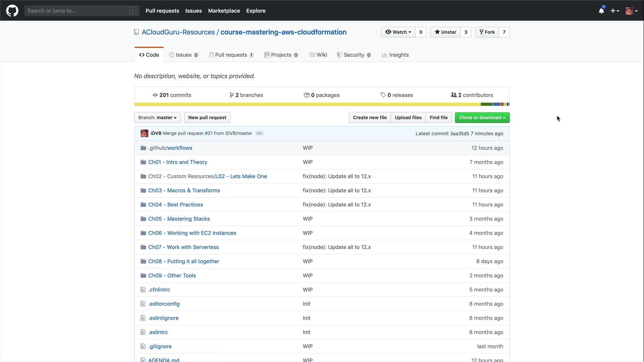The width and height of the screenshot is (644, 362).
Task: Click the .editorconfig file icon
Action: 143,304
